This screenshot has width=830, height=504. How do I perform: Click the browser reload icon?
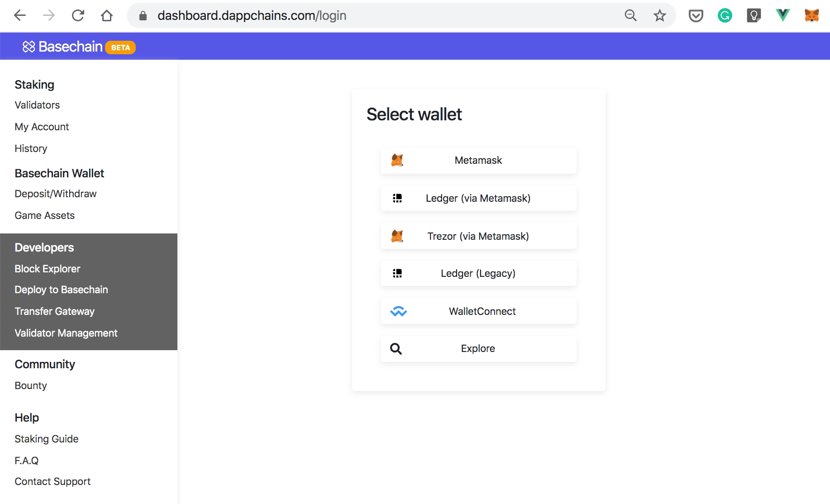[78, 16]
